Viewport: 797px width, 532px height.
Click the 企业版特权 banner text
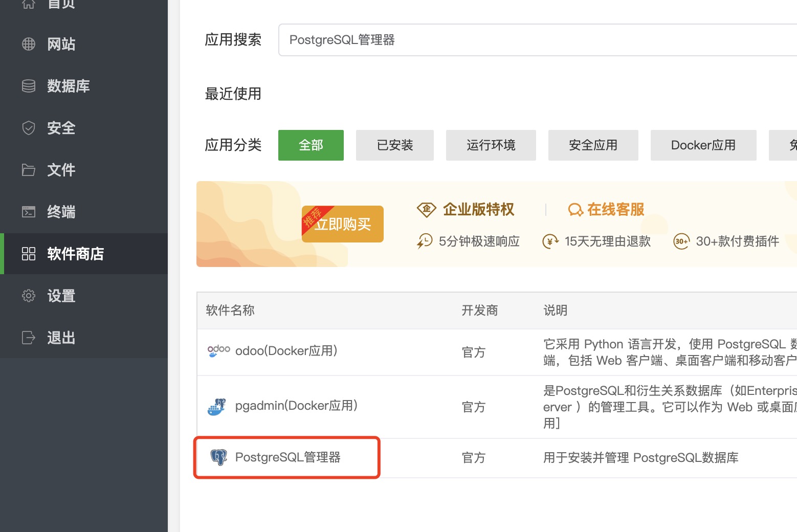479,210
